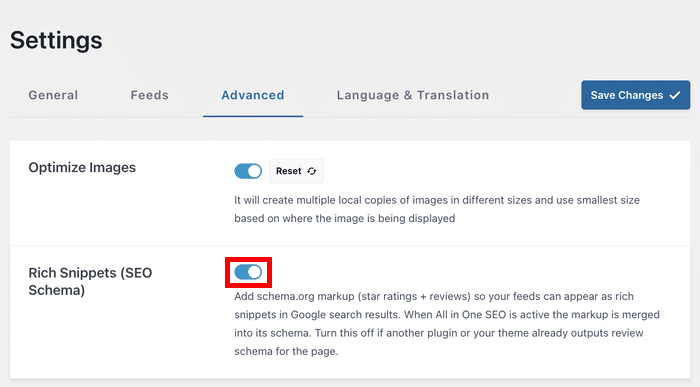Click the Optimize Images label
This screenshot has height=387, width=700.
tap(82, 167)
